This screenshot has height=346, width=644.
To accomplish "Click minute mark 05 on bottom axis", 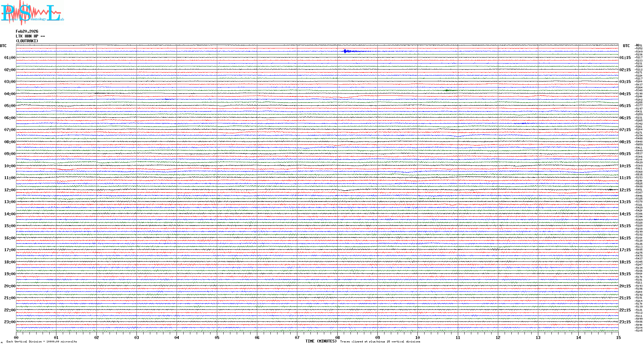I will point(217,337).
